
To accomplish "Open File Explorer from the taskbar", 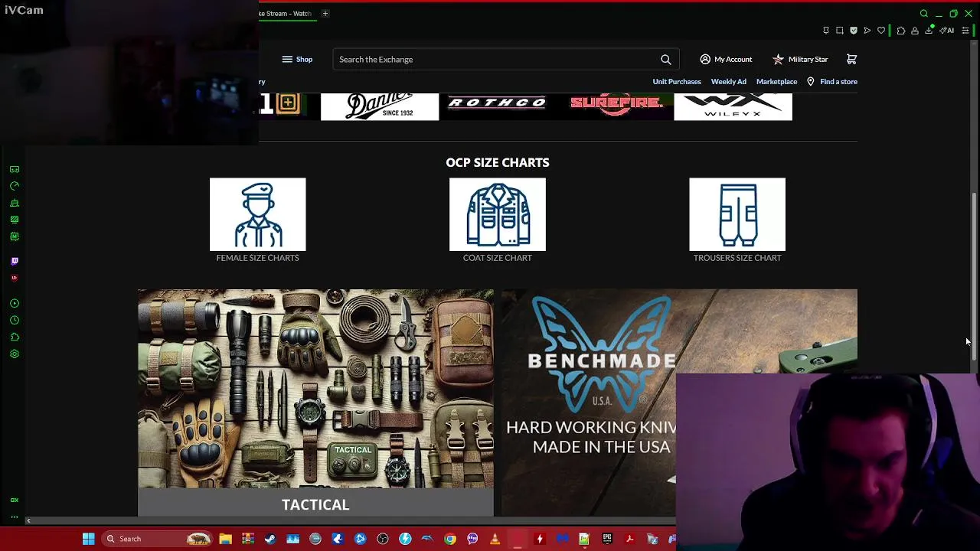I will [225, 539].
